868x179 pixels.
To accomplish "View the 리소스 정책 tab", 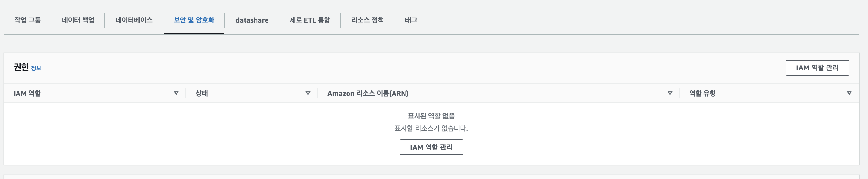I will click(367, 20).
